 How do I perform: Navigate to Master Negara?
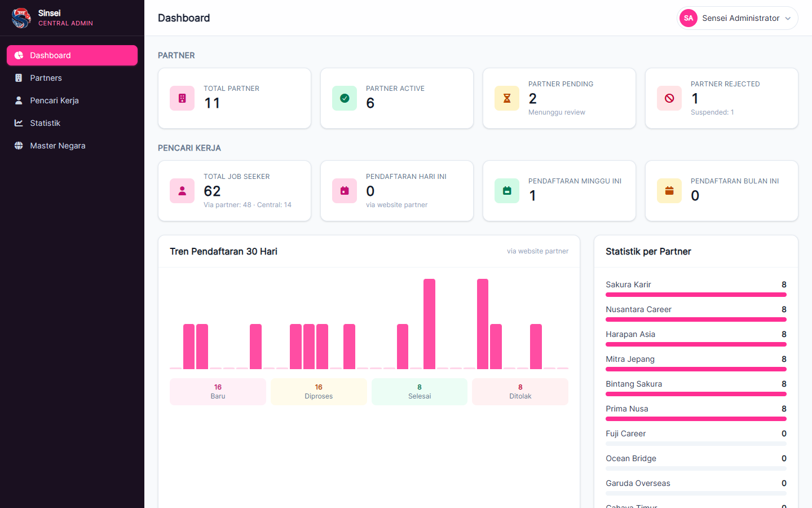coord(72,146)
